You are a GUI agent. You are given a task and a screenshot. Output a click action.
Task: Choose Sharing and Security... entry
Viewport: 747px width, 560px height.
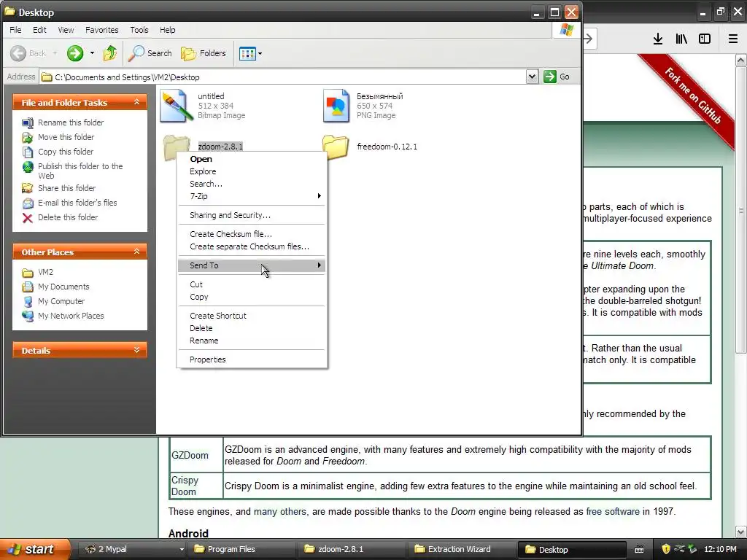pos(252,215)
